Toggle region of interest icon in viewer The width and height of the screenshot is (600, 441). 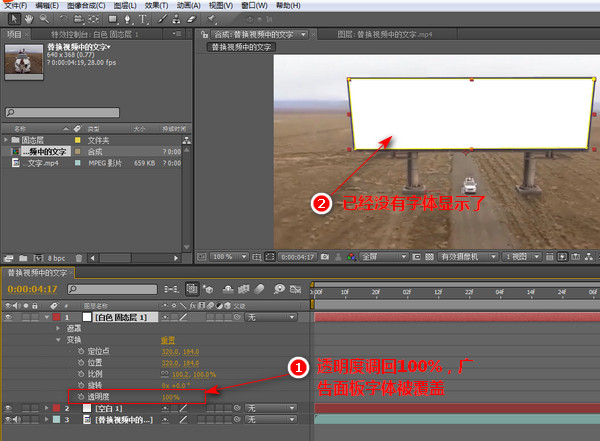[x=417, y=256]
